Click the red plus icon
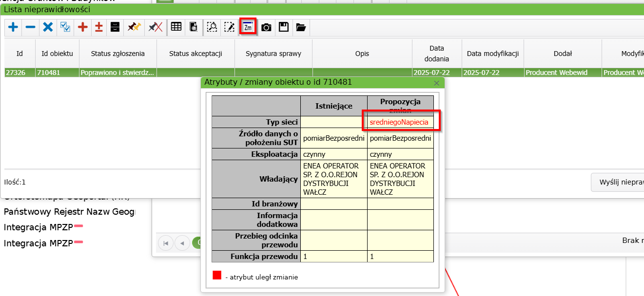Image resolution: width=644 pixels, height=296 pixels. pos(82,27)
